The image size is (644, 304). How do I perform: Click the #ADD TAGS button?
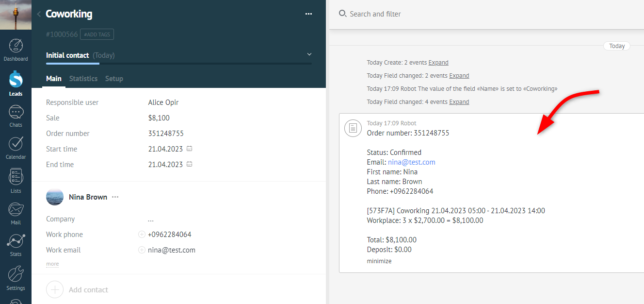pyautogui.click(x=97, y=34)
